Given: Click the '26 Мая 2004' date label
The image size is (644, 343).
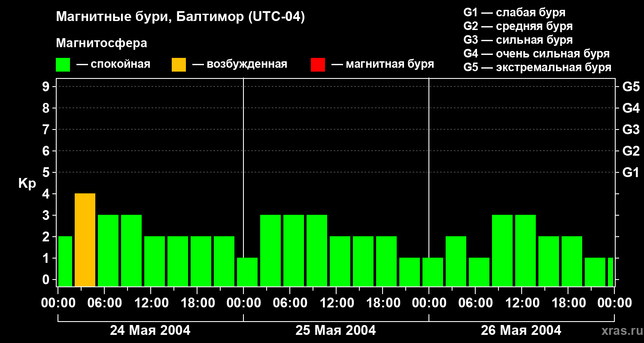Looking at the screenshot, I should pos(521,330).
